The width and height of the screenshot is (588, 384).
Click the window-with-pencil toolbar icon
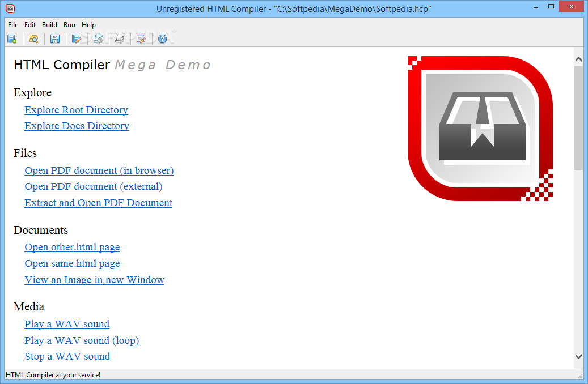pyautogui.click(x=141, y=39)
